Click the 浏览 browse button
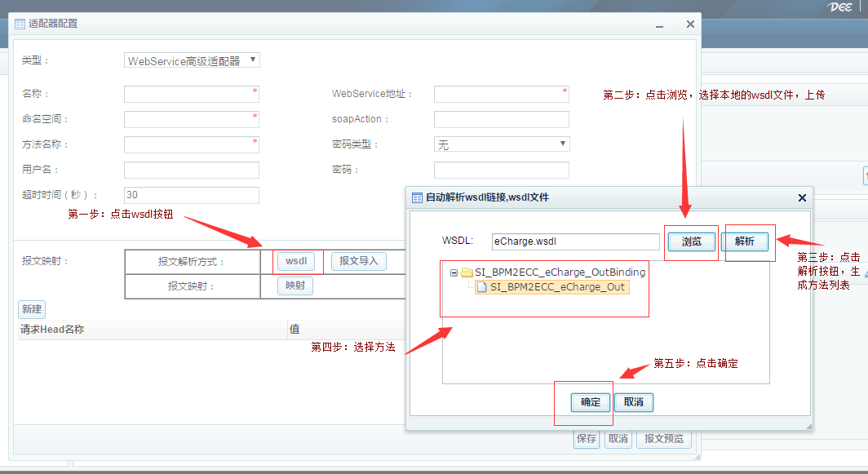The image size is (868, 474). coord(692,241)
